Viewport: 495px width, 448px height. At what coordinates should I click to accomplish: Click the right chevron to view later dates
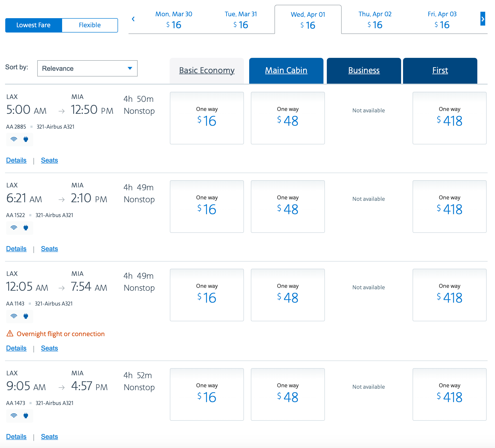point(483,19)
